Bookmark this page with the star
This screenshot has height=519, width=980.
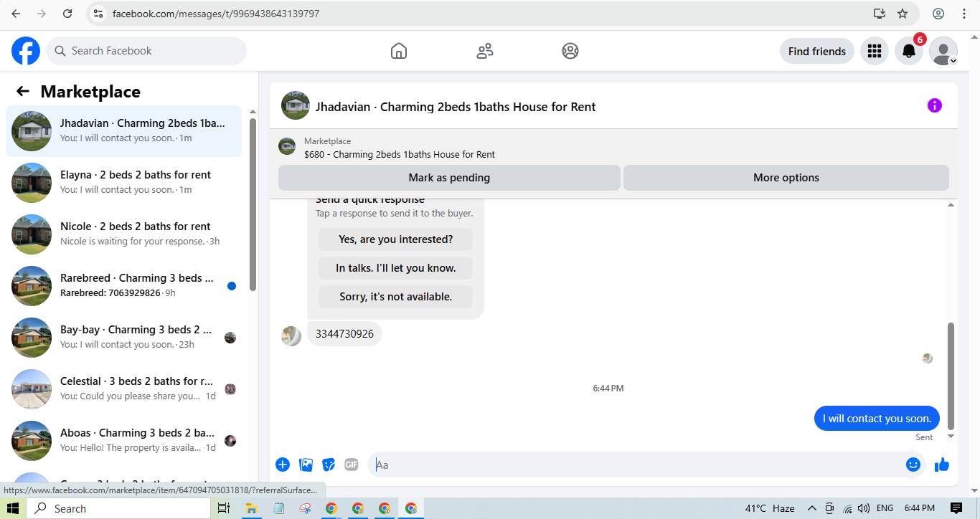point(903,14)
